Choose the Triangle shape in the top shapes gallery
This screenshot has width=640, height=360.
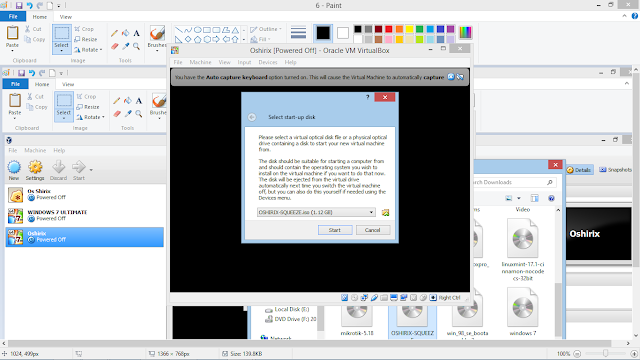(235, 30)
